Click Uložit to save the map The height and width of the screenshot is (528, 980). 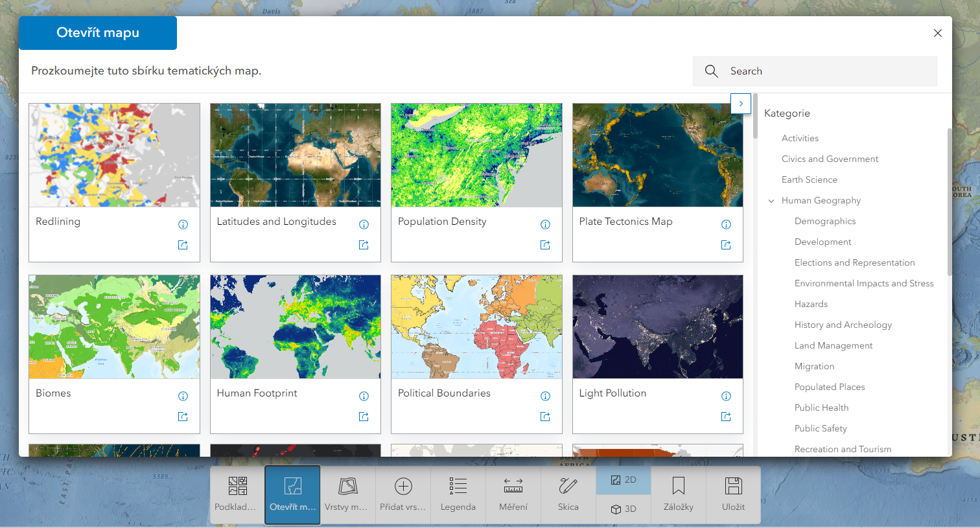point(733,494)
